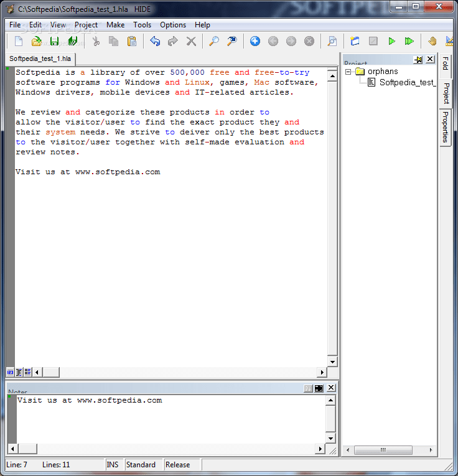
Task: Clear bookmarks with the grey X circle
Action: [x=309, y=41]
